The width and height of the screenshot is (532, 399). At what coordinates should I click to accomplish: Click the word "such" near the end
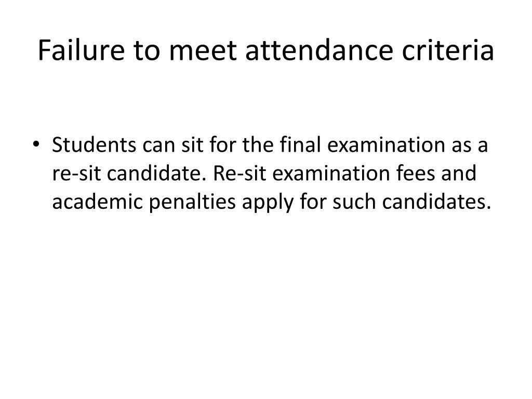(354, 202)
